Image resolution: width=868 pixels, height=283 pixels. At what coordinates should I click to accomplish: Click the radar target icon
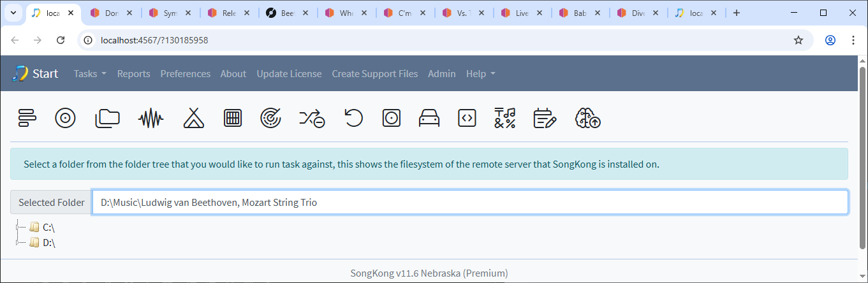click(271, 118)
